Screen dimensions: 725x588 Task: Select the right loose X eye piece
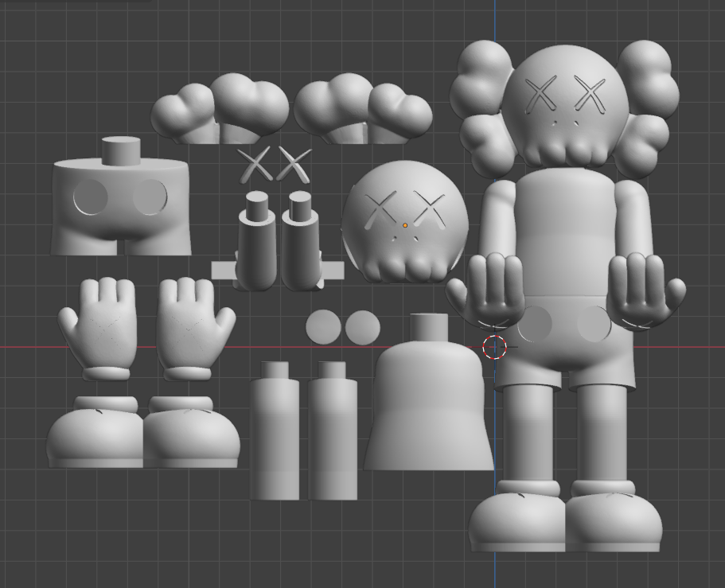pos(294,164)
